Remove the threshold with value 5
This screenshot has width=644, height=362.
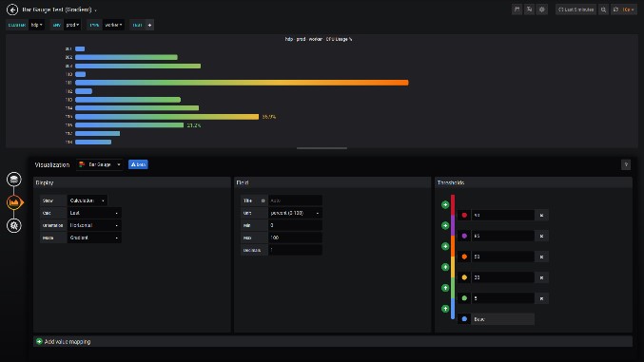click(541, 298)
